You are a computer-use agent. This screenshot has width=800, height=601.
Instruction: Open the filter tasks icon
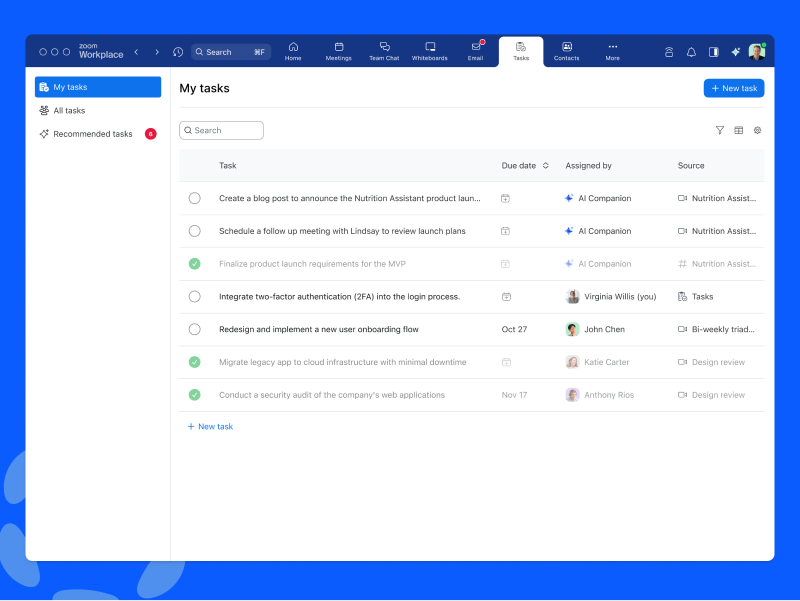(719, 130)
